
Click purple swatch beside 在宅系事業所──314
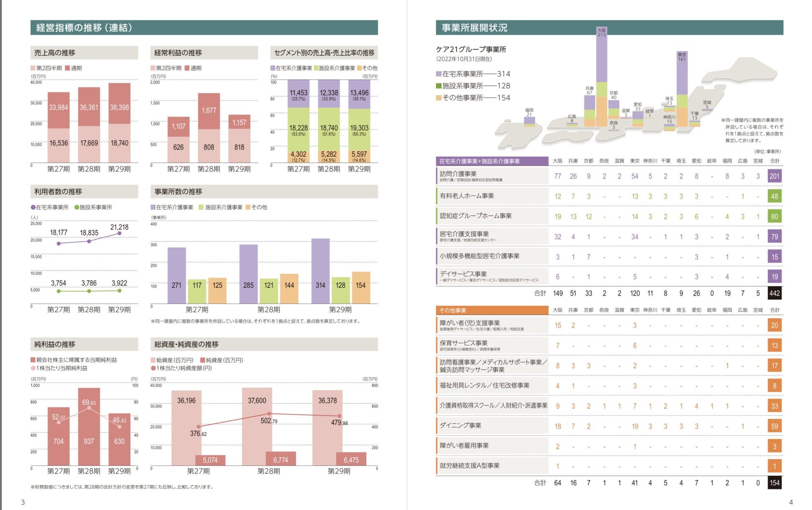coord(439,74)
